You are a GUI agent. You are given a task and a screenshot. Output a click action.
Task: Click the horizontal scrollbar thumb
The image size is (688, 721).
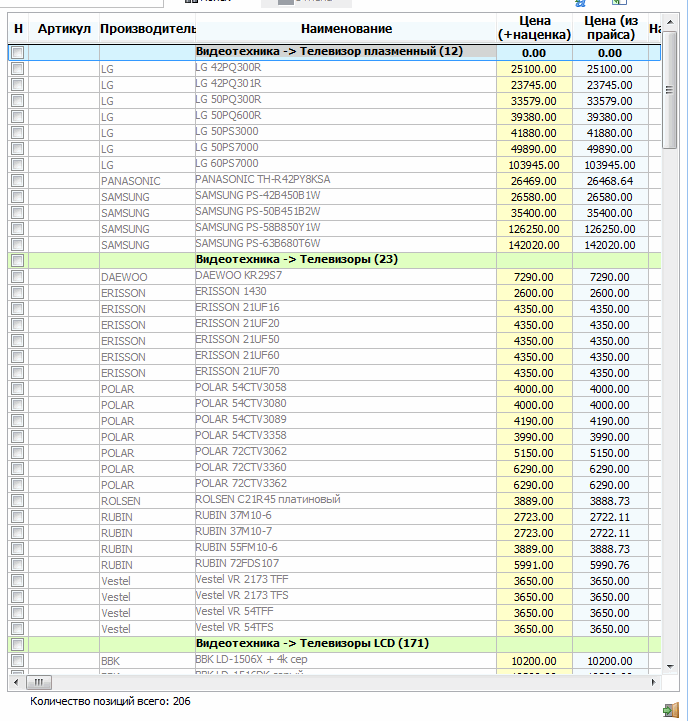39,682
